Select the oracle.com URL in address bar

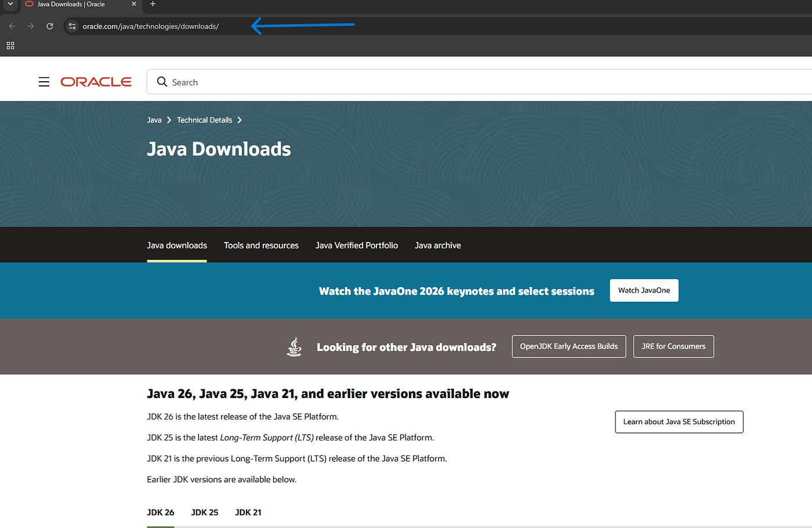[151, 26]
